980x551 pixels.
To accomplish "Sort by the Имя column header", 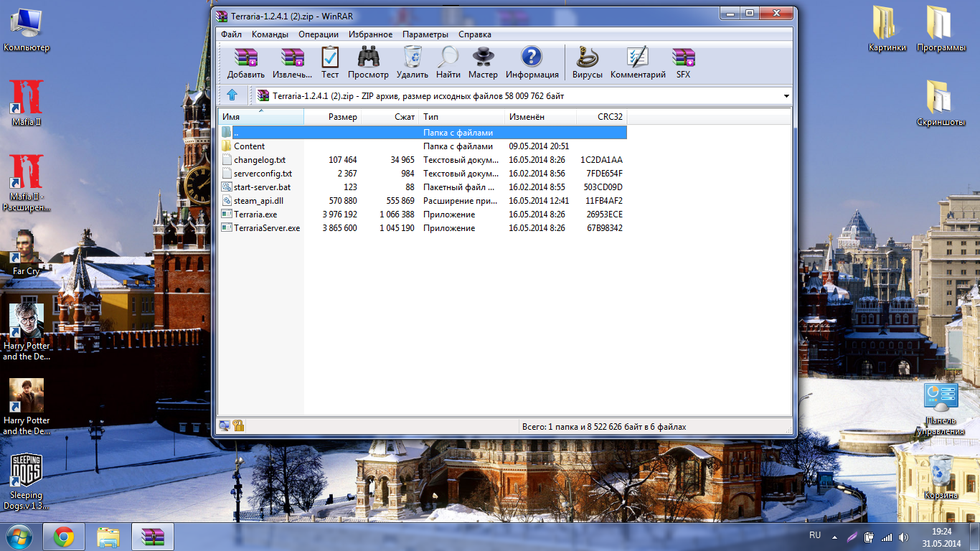I will click(261, 117).
